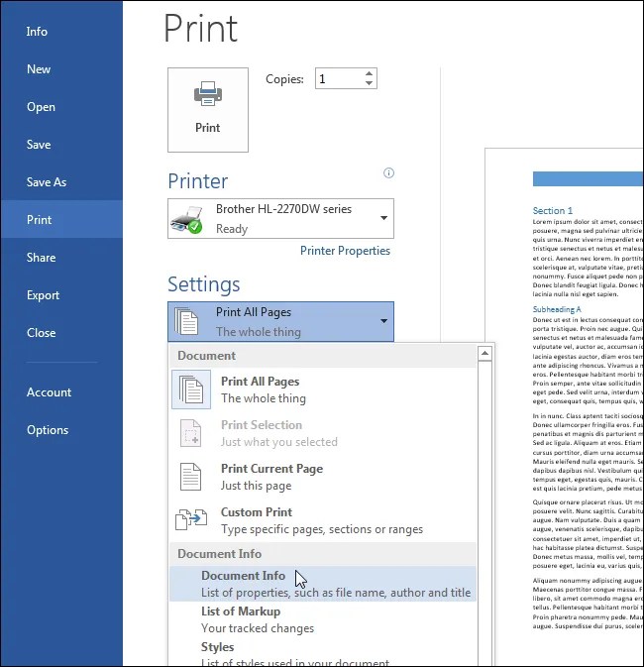The height and width of the screenshot is (667, 644).
Task: Select the Print All Pages list icon
Action: click(191, 389)
